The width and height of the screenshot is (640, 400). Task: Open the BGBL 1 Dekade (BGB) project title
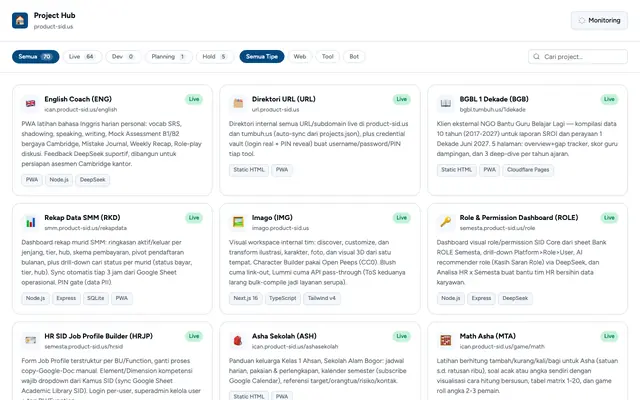494,99
